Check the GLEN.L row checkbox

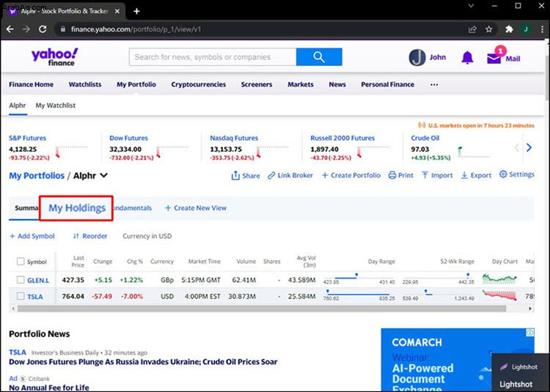[21, 280]
